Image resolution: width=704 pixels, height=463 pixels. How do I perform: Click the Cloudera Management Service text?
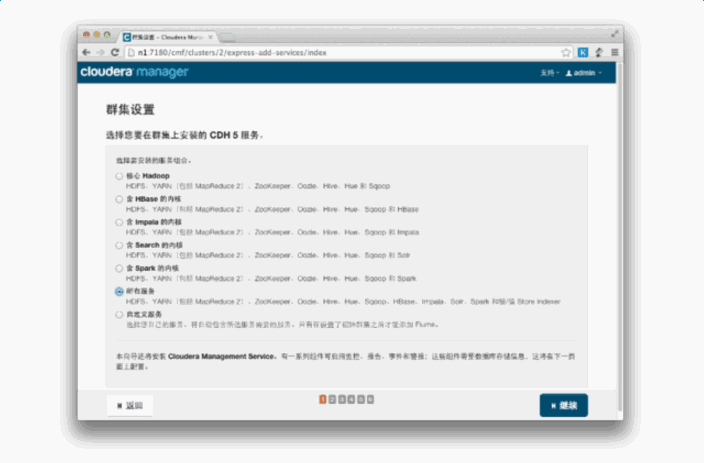pyautogui.click(x=221, y=357)
